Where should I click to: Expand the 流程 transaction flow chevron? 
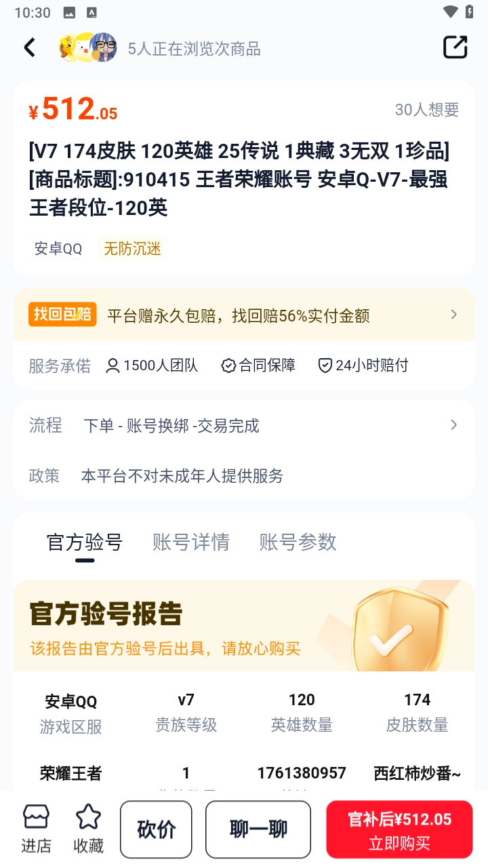(453, 426)
